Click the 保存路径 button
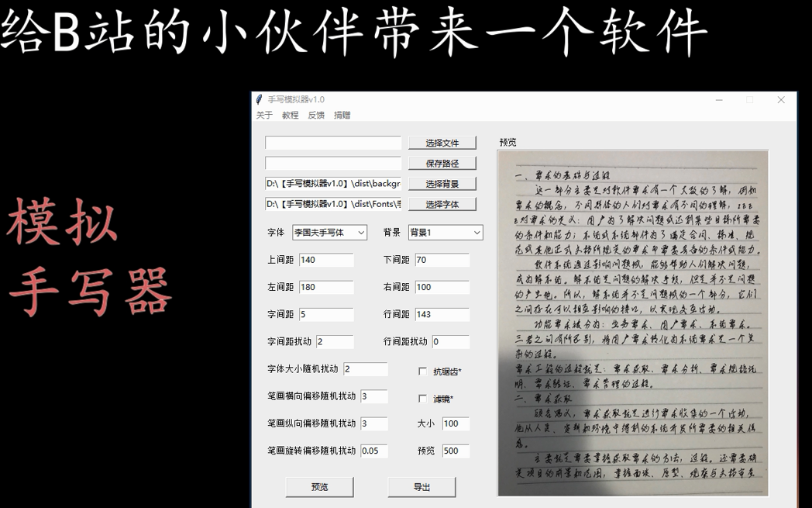Viewport: 812px width, 508px height. click(442, 164)
